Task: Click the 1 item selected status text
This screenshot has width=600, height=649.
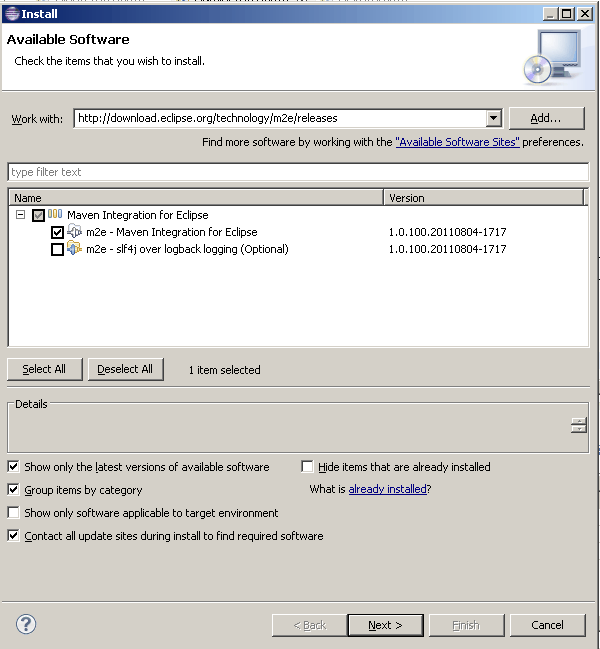Action: pos(225,370)
